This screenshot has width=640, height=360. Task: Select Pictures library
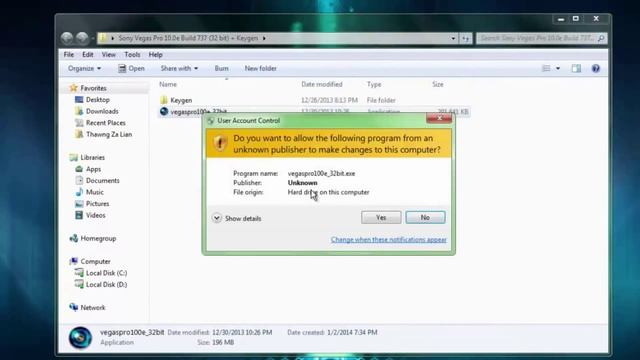[x=97, y=204]
